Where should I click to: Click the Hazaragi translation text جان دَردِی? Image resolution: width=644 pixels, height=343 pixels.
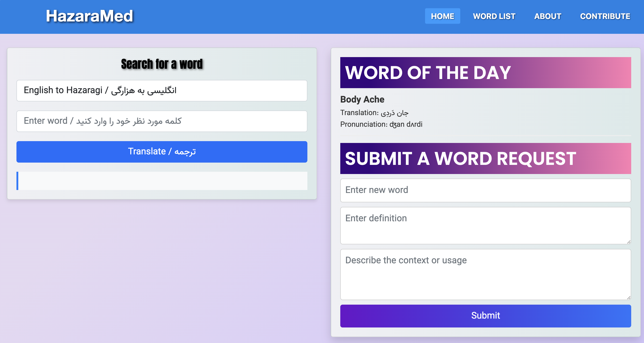click(394, 113)
